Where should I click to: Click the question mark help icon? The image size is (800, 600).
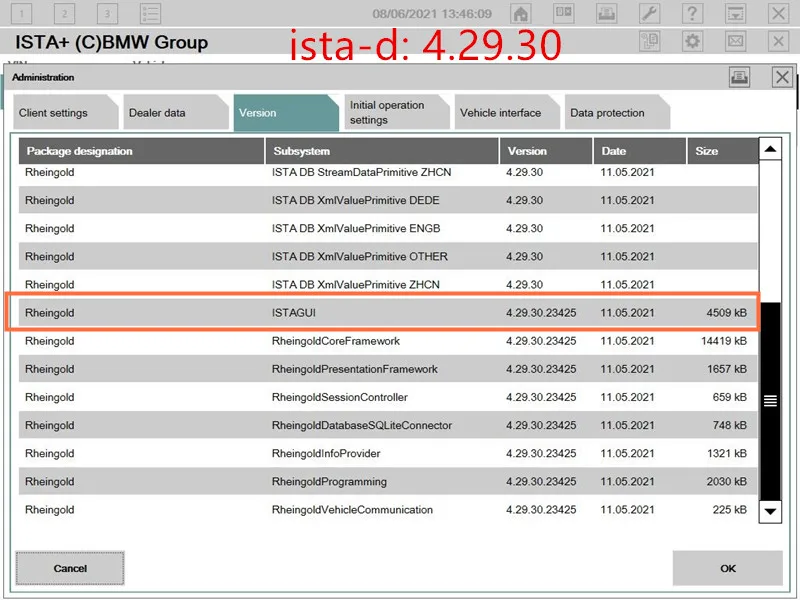pyautogui.click(x=692, y=13)
